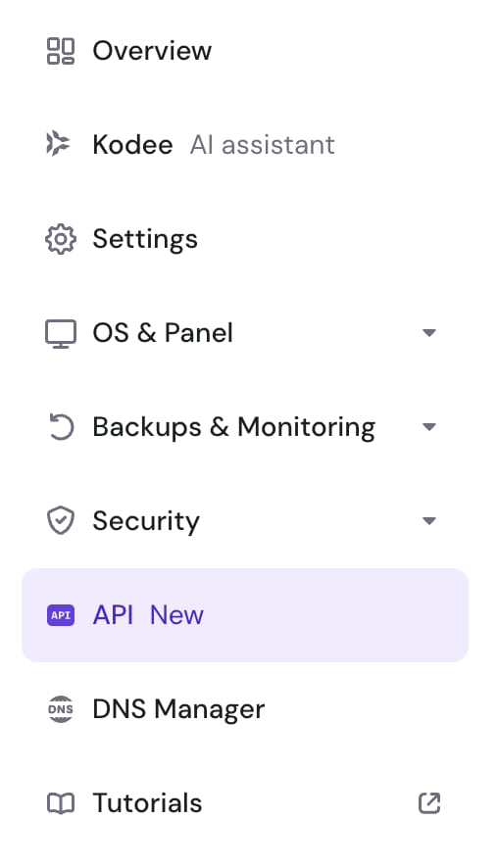
Task: Click the purple API badge icon
Action: coord(61,615)
